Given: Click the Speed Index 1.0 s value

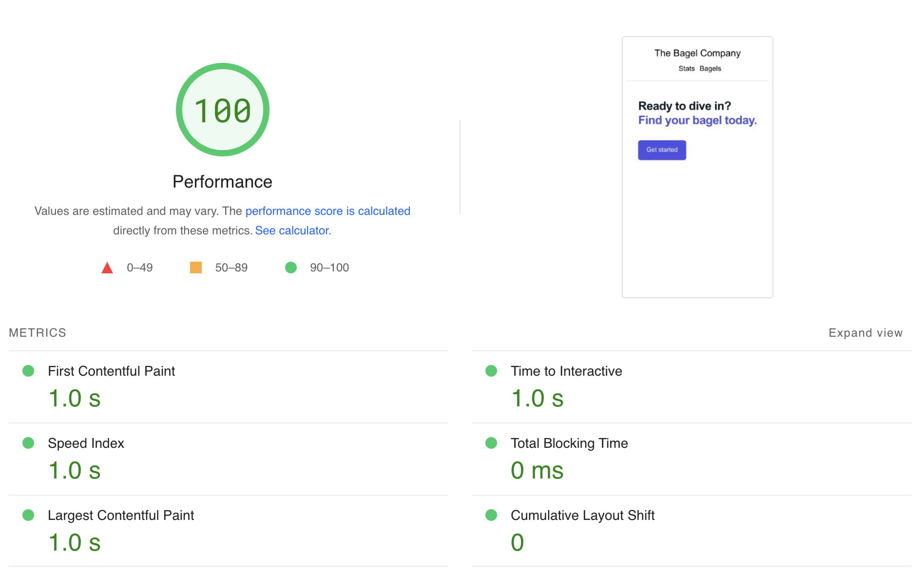Looking at the screenshot, I should click(75, 471).
